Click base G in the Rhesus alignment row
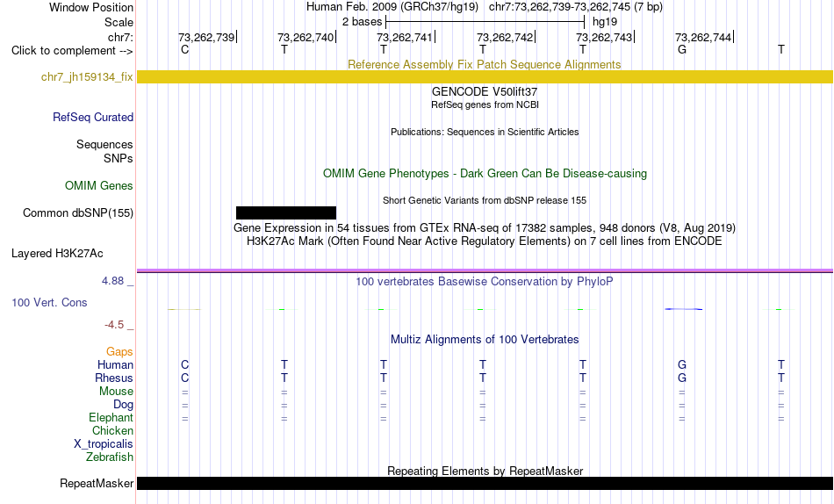Image resolution: width=834 pixels, height=504 pixels. pyautogui.click(x=682, y=378)
